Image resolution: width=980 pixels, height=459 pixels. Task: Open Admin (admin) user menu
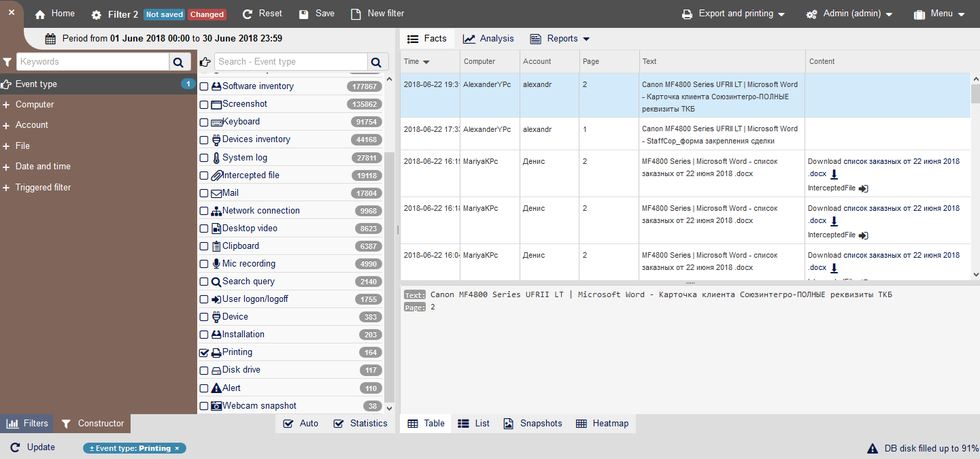[x=849, y=14]
